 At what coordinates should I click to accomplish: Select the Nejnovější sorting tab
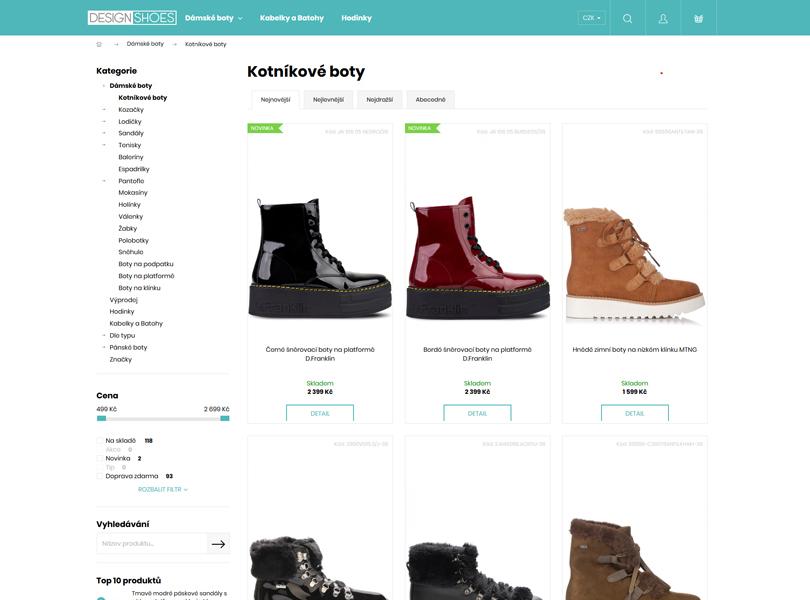pos(275,100)
